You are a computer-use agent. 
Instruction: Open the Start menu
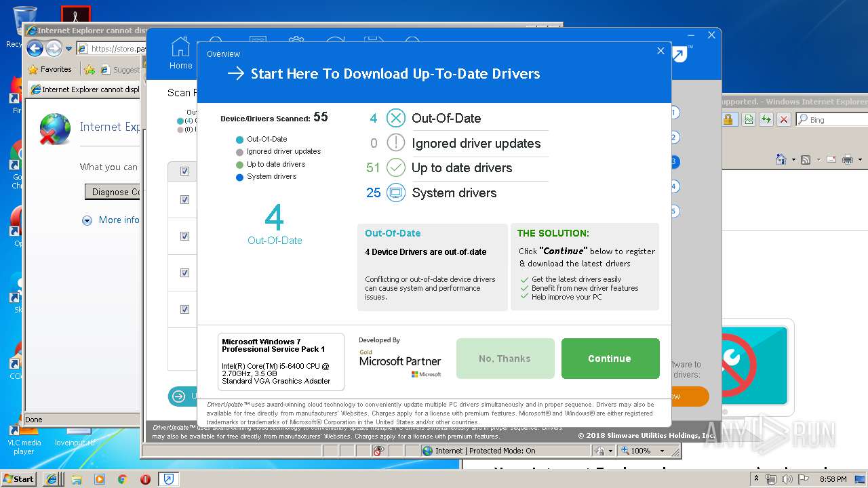tap(19, 479)
